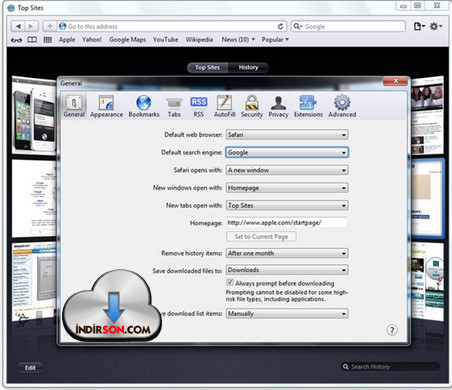Expand the Popular bookmarks folder

coord(275,40)
